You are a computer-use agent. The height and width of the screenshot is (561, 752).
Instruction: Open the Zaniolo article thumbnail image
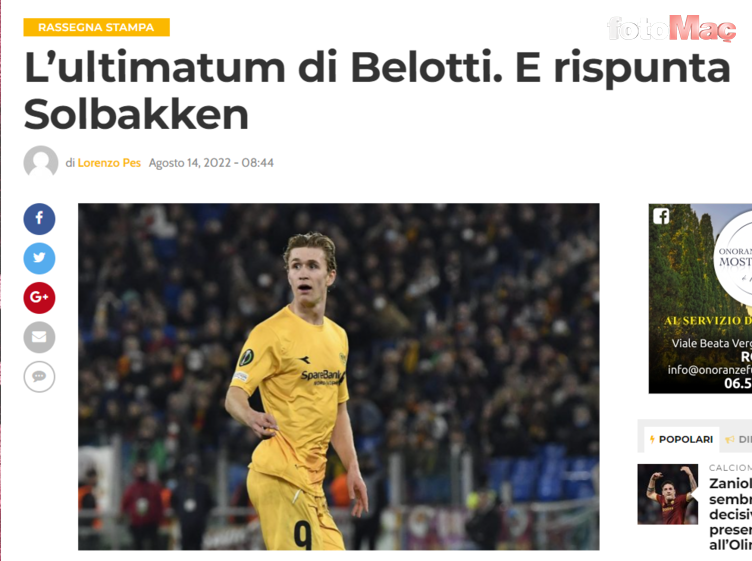click(x=668, y=494)
